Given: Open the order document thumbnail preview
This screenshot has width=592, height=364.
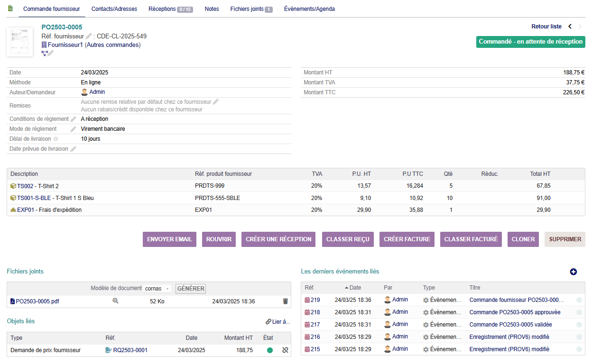Looking at the screenshot, I should coord(20,42).
